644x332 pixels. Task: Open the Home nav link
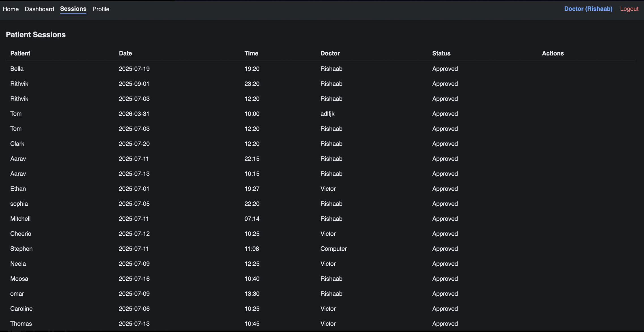click(x=11, y=9)
